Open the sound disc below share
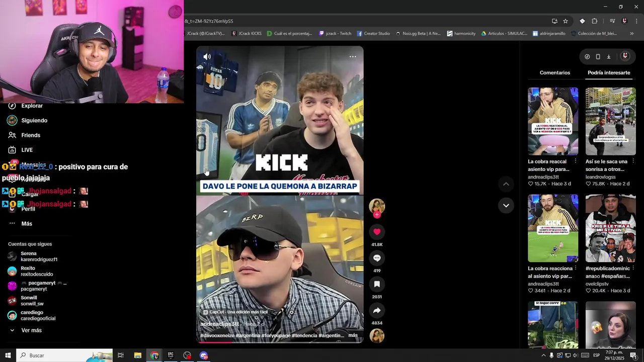644x362 pixels. pos(377,336)
